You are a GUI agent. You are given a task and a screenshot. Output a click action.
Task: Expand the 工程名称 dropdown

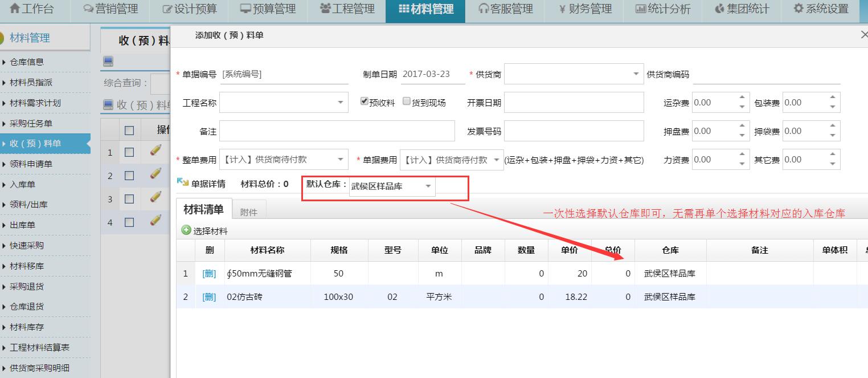(340, 103)
